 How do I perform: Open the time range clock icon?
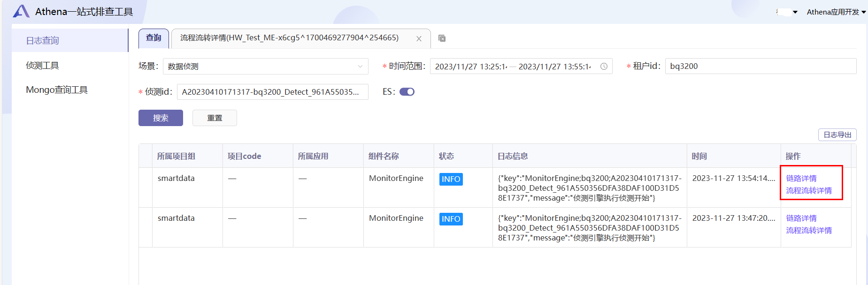(604, 67)
